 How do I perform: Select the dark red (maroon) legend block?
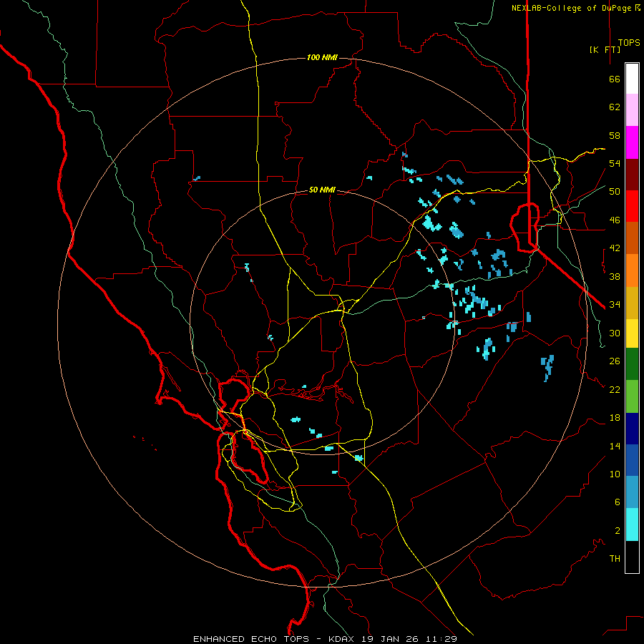click(632, 175)
